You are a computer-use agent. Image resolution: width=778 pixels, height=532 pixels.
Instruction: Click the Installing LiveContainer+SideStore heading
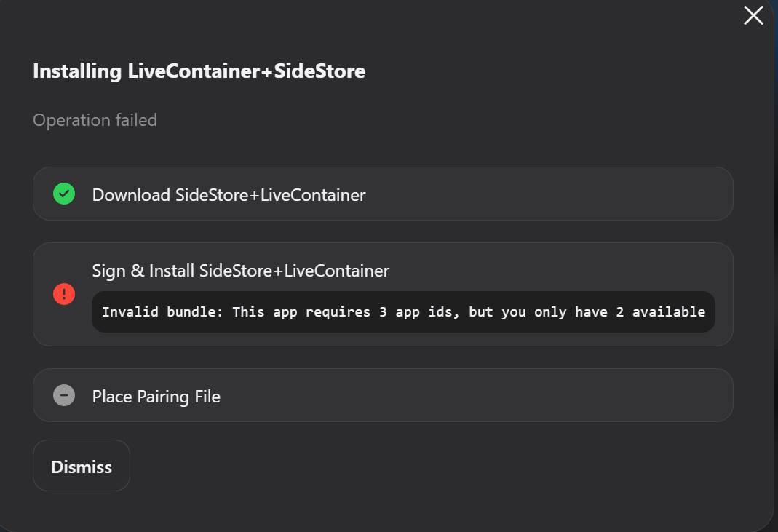[199, 71]
